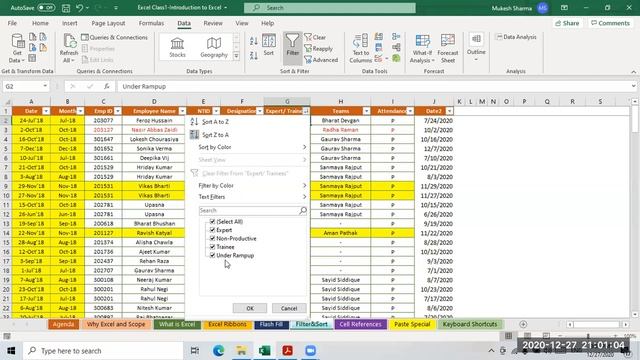Click the Data Analysis button

[x=516, y=37]
